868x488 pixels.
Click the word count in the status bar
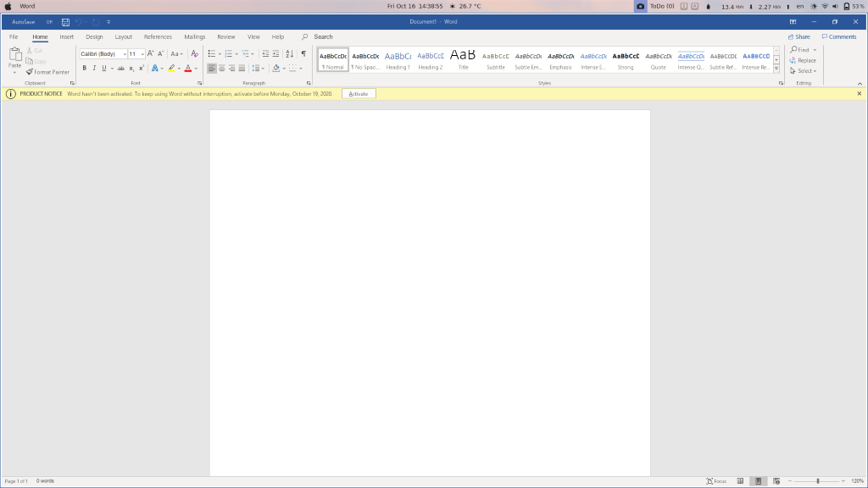click(46, 481)
